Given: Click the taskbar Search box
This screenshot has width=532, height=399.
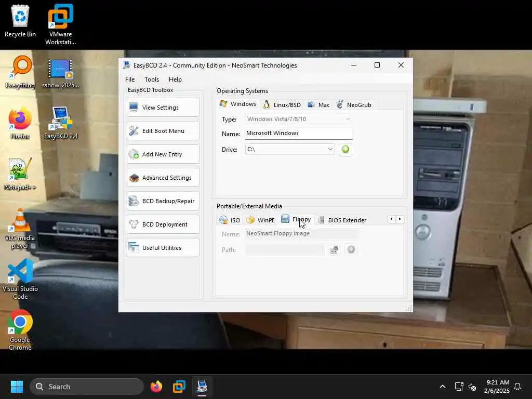Looking at the screenshot, I should point(87,387).
